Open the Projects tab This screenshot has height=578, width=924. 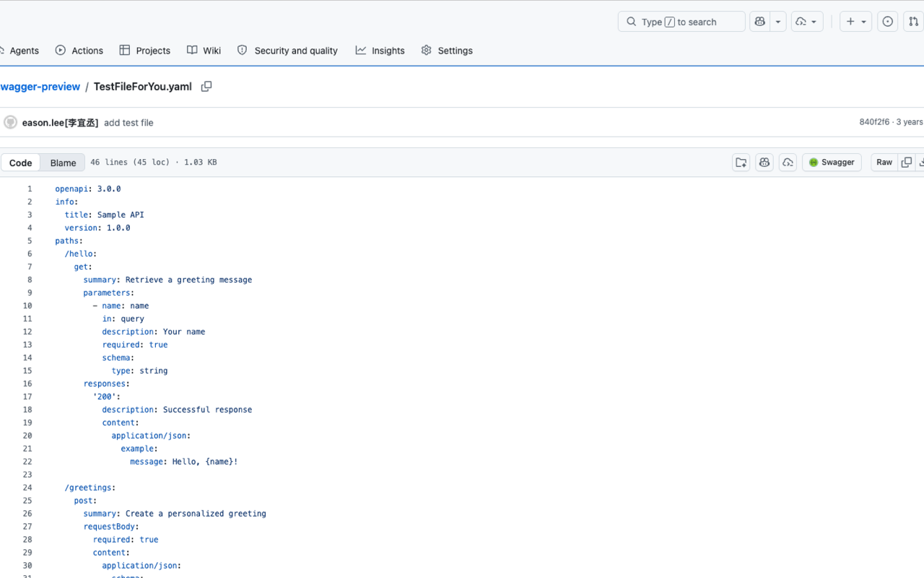pos(145,51)
